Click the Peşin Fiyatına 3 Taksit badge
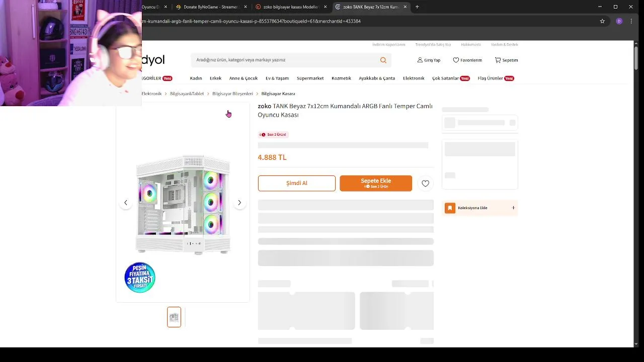644x362 pixels. click(140, 278)
